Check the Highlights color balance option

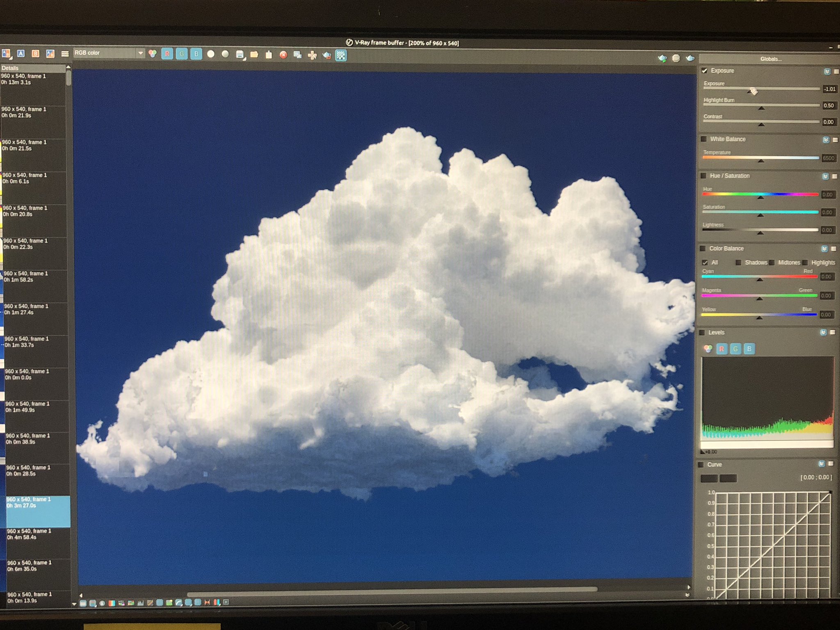[x=805, y=262]
